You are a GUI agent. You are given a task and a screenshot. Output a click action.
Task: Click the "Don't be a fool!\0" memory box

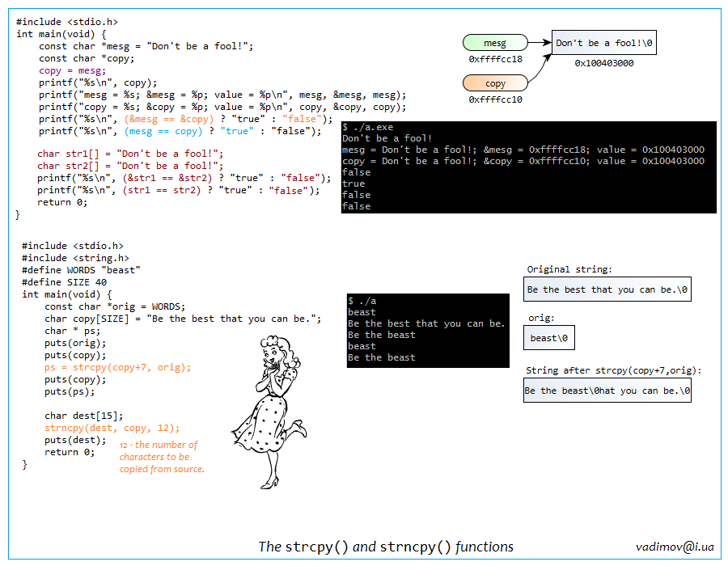pyautogui.click(x=603, y=43)
